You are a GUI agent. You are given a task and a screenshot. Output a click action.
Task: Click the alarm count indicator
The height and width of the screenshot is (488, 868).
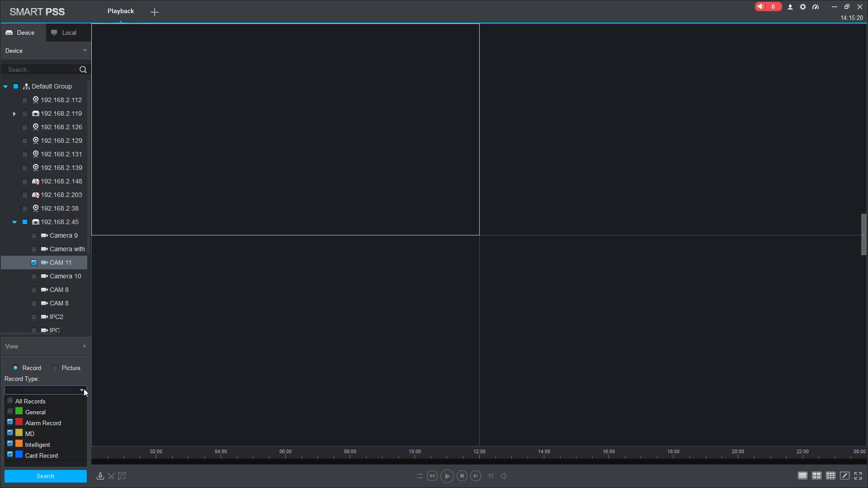[768, 7]
